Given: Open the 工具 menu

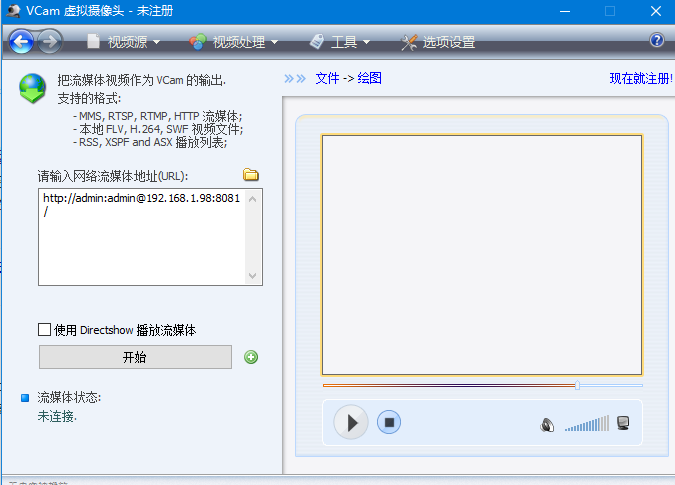Looking at the screenshot, I should pyautogui.click(x=340, y=42).
